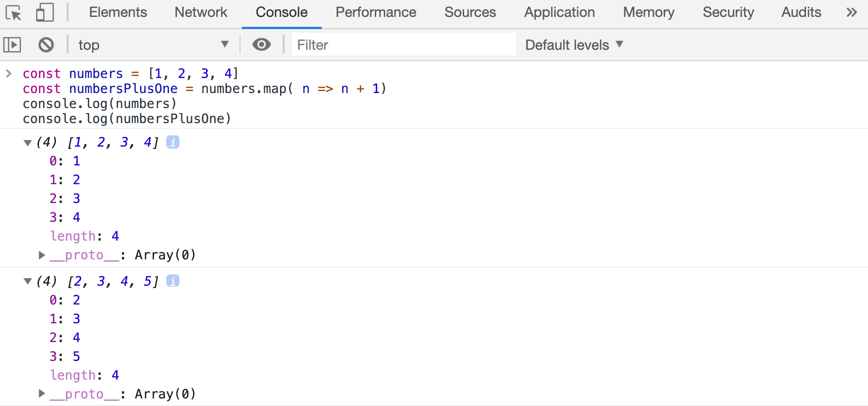This screenshot has height=406, width=868.
Task: Click 'length: 4' in the second array
Action: [x=85, y=375]
